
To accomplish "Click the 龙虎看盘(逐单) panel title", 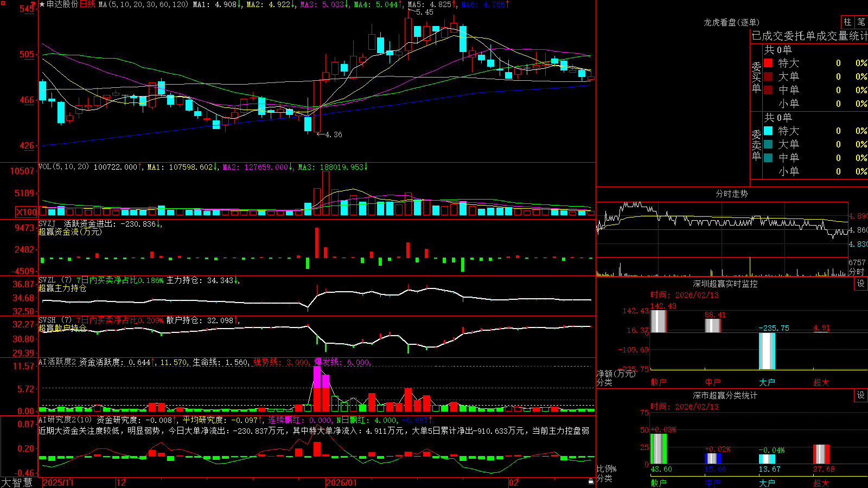I will [732, 22].
